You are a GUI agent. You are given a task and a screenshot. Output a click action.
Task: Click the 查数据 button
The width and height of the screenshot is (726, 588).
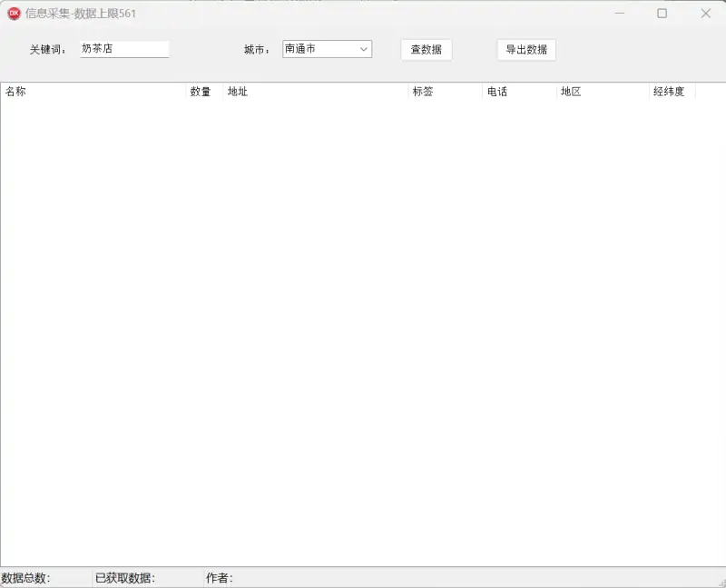(x=426, y=50)
